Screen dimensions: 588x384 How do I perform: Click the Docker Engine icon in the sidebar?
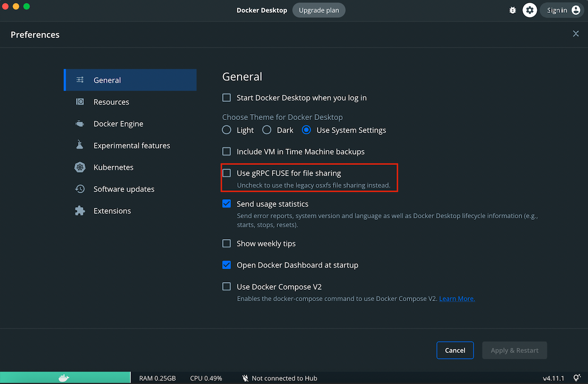pos(80,123)
